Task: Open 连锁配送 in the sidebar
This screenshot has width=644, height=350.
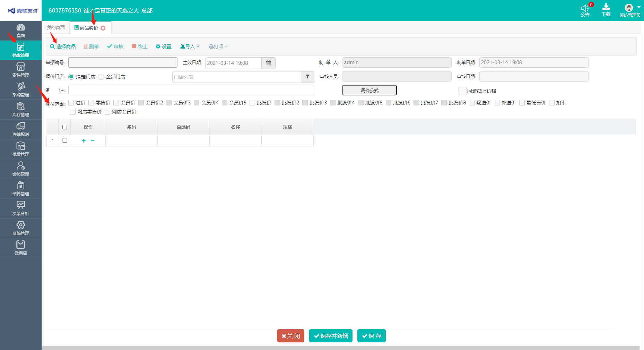Action: pyautogui.click(x=21, y=129)
